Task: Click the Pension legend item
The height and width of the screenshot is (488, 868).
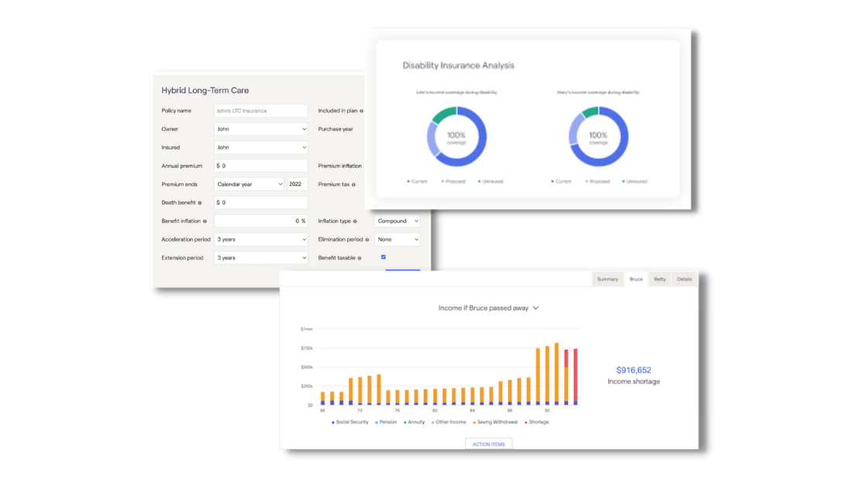Action: coord(386,422)
